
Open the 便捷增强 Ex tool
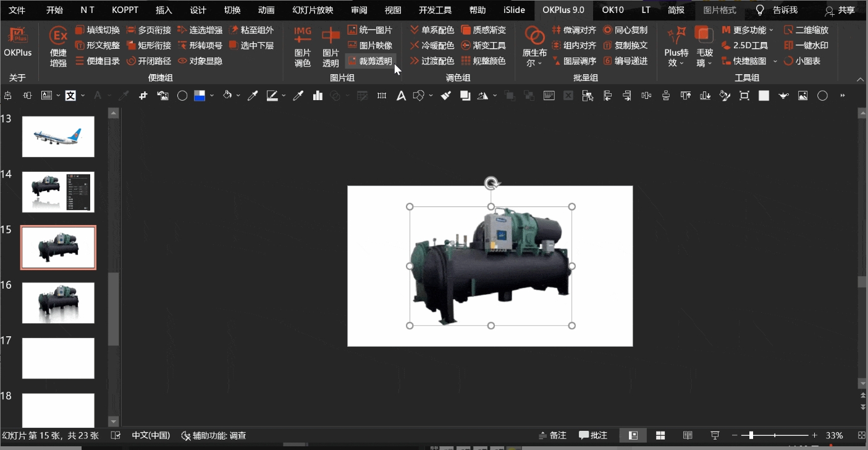(x=58, y=46)
